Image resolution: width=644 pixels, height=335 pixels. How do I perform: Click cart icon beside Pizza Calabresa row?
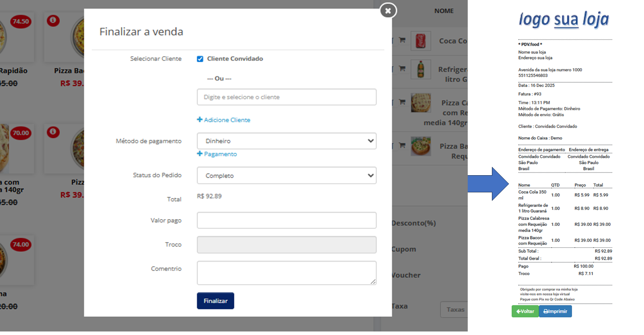coord(402,102)
